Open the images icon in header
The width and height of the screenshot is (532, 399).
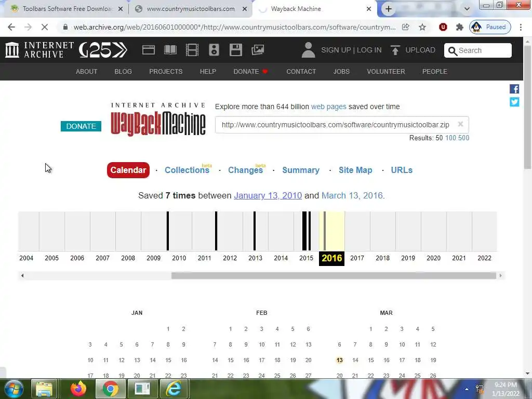point(258,50)
